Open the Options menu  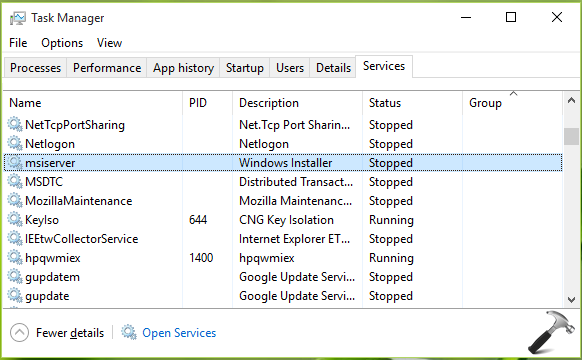(62, 43)
